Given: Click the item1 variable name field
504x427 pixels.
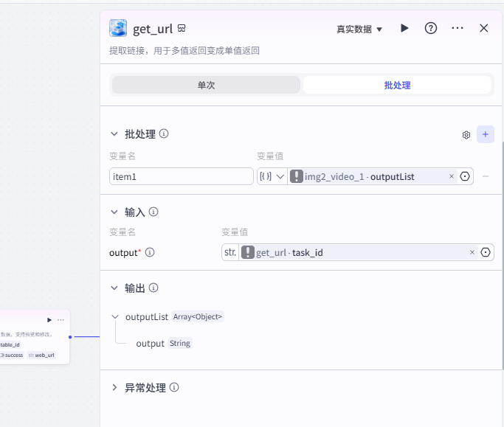Looking at the screenshot, I should click(181, 177).
